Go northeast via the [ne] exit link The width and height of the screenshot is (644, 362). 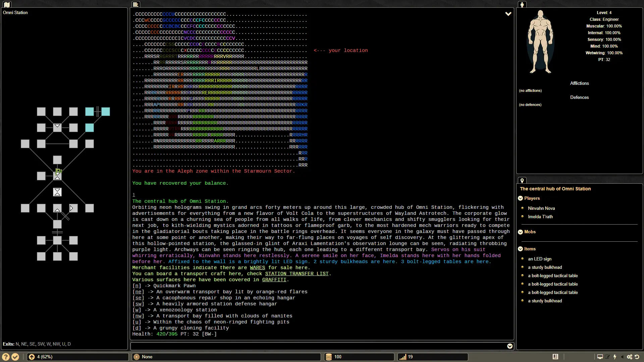point(138,292)
